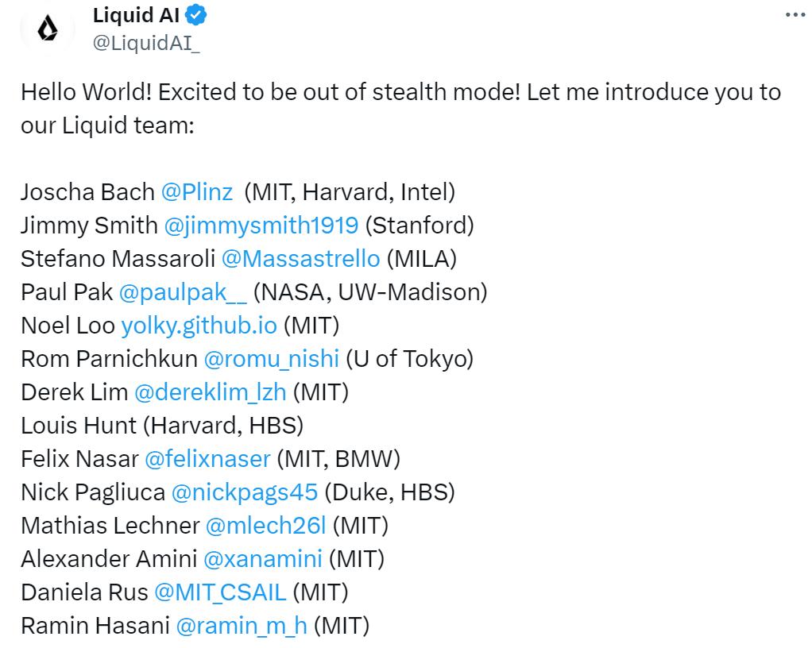Open the @xanamini mention link
The image size is (812, 648).
click(262, 559)
